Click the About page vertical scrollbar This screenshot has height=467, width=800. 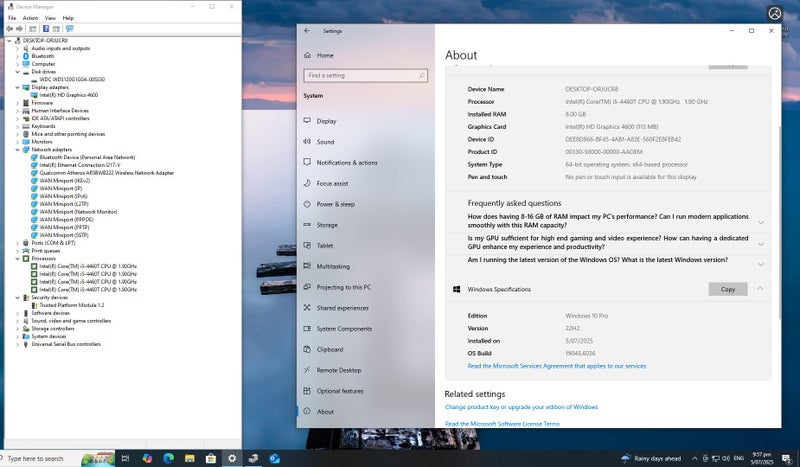779,222
